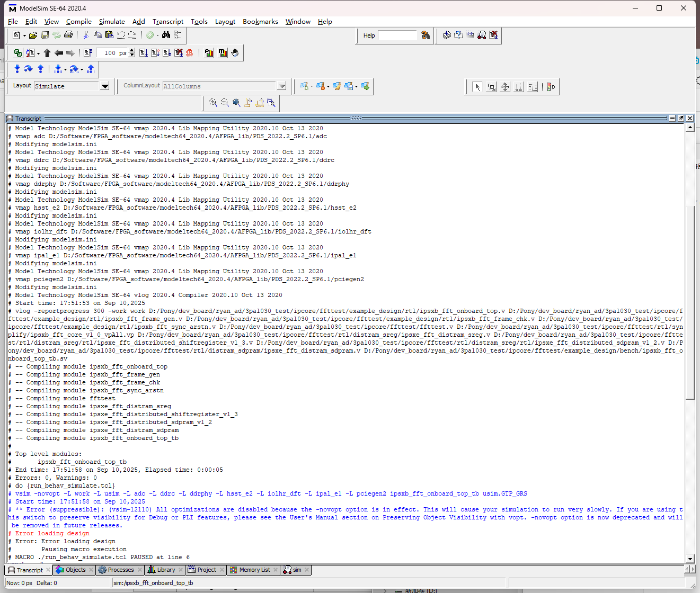Click the Stop red circle icon
The height and width of the screenshot is (593, 700).
(x=189, y=53)
